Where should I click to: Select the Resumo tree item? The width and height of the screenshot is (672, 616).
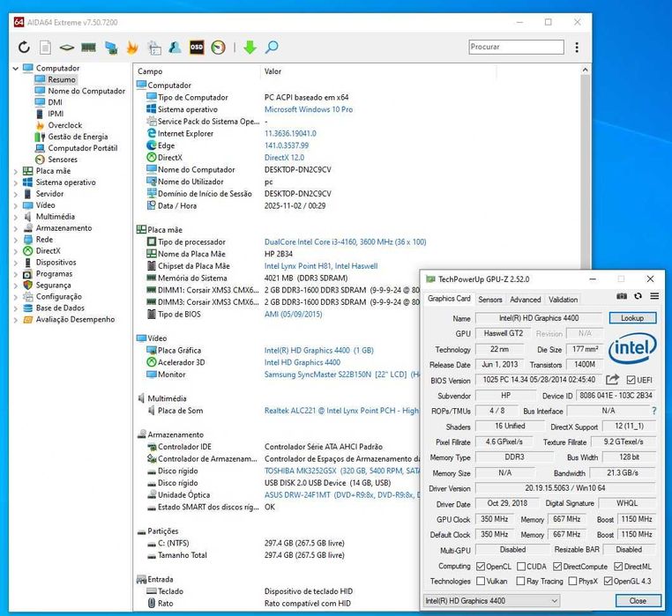pos(61,79)
